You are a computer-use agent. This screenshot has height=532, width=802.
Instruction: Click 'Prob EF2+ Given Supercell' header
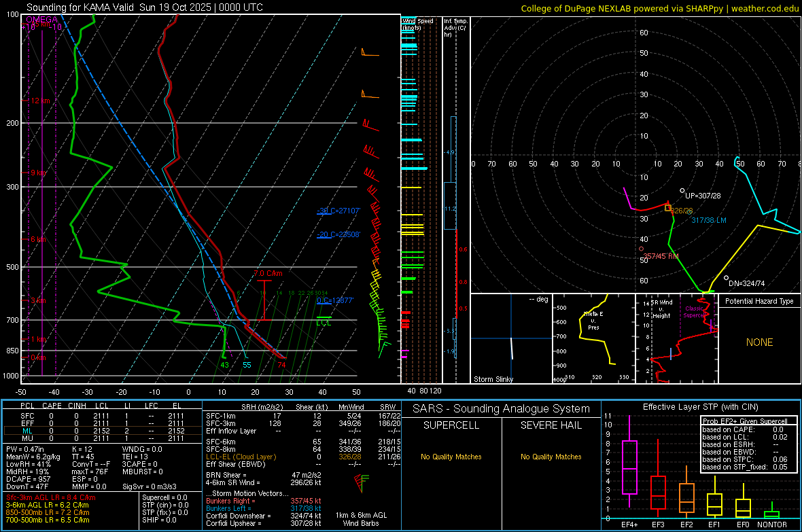point(745,421)
